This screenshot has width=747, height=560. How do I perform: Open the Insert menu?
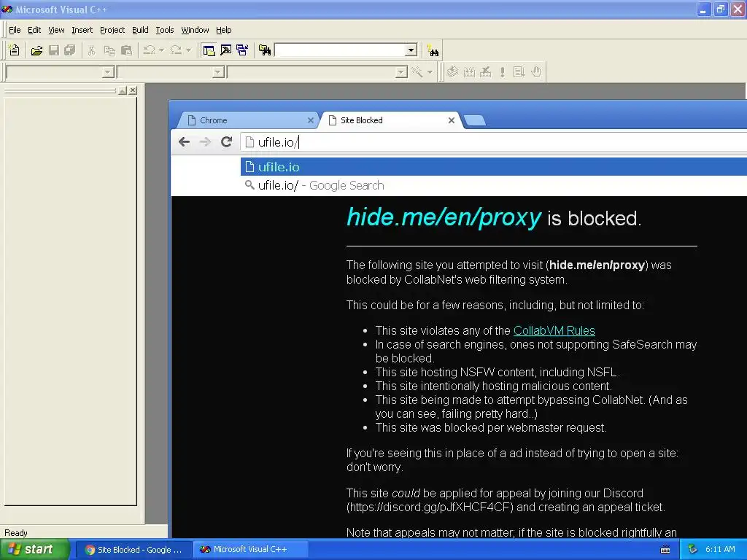click(82, 30)
